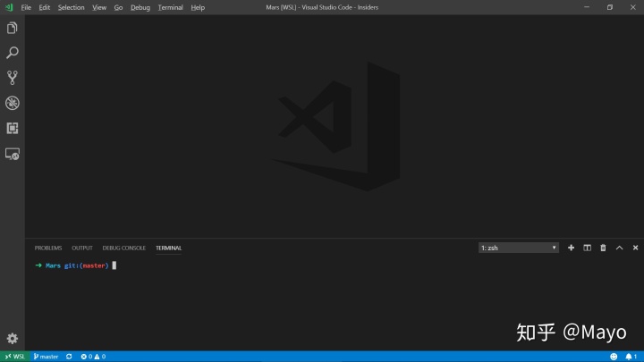Open the Search view icon
This screenshot has width=644, height=362.
[x=13, y=53]
